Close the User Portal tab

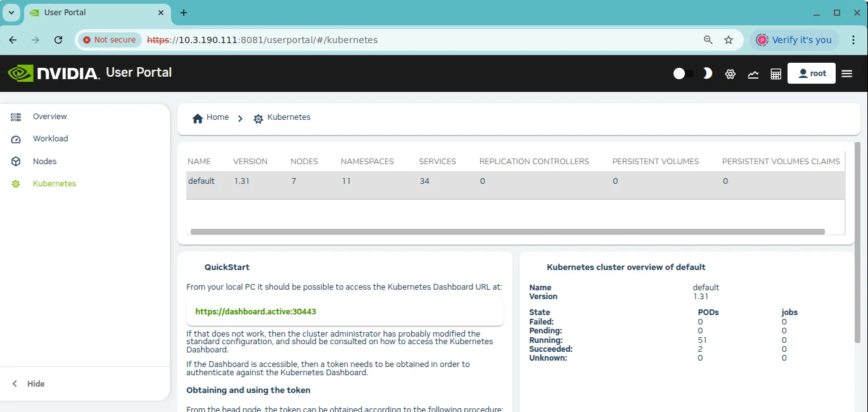[x=161, y=13]
